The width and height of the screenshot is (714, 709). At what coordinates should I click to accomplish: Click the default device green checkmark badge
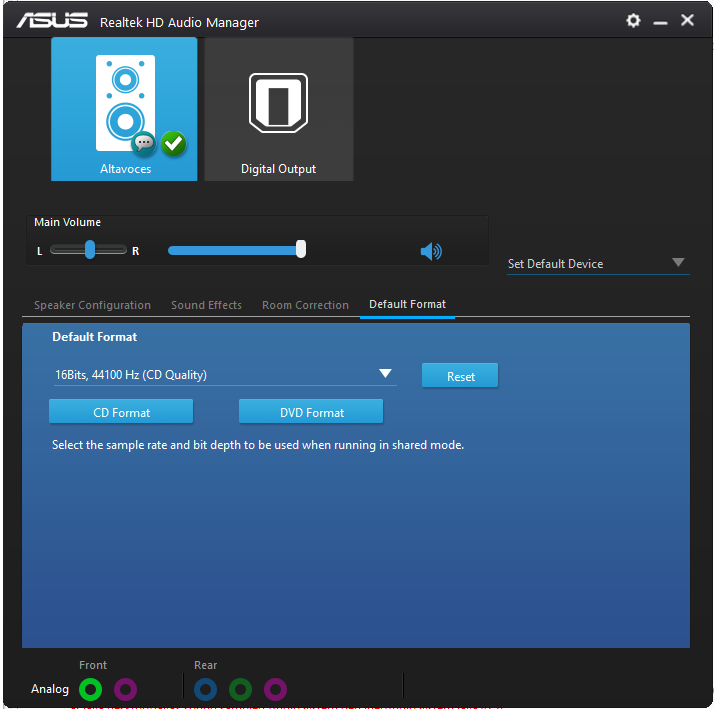(x=173, y=143)
